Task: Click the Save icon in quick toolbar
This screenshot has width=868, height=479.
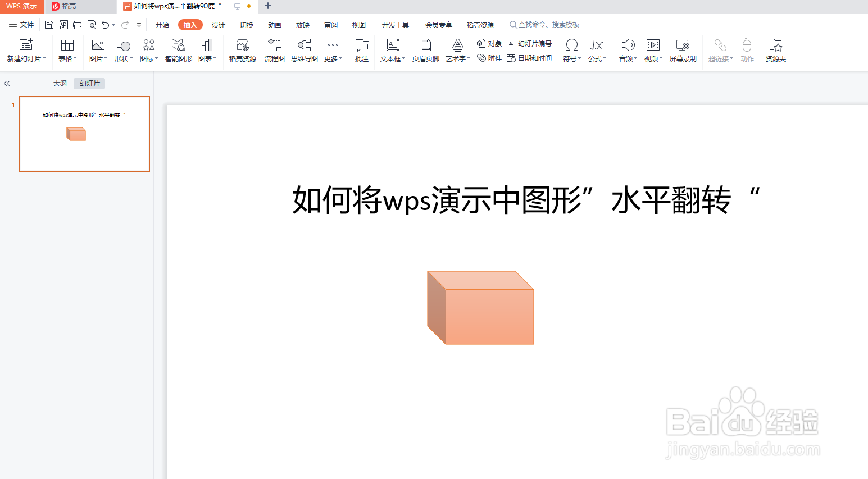Action: point(49,25)
